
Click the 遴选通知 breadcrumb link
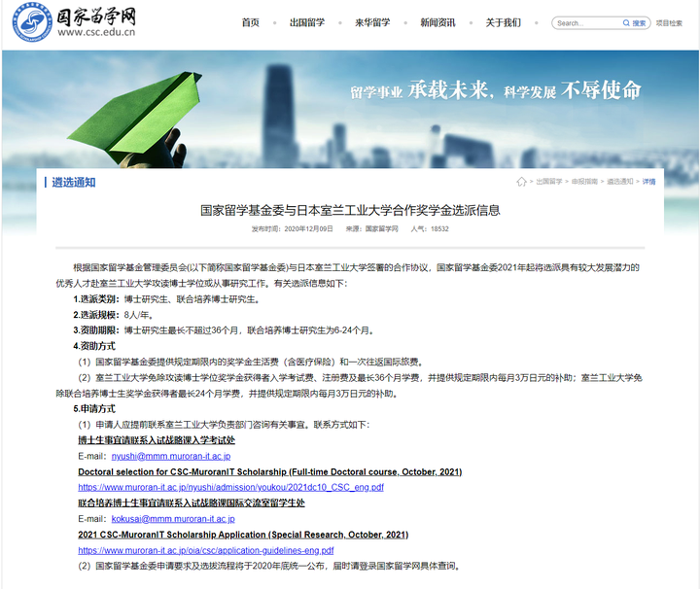619,182
